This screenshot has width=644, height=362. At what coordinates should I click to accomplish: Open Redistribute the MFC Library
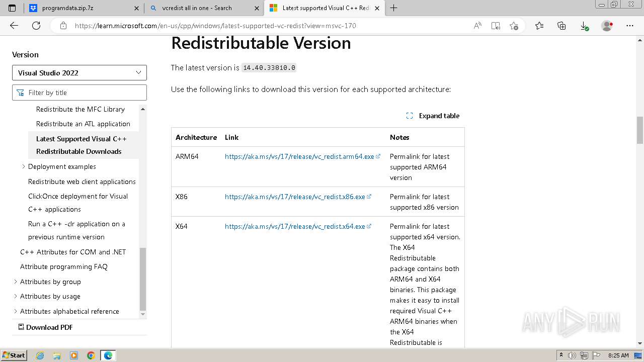click(80, 109)
